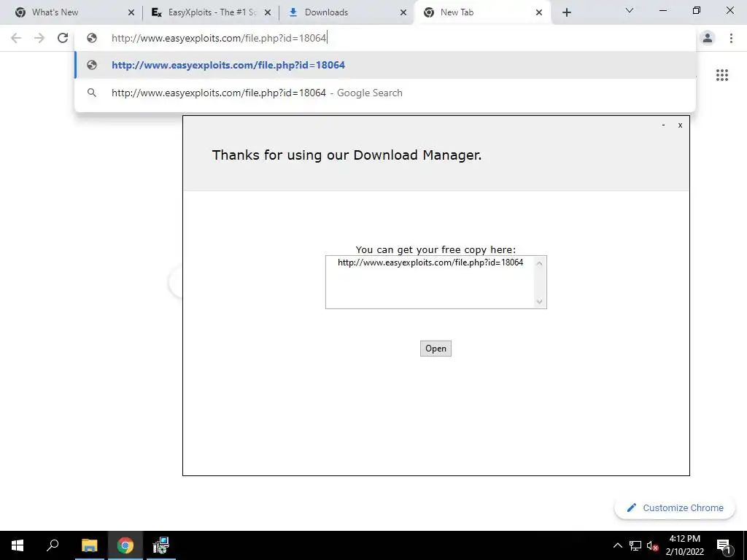Open the Chrome profile avatar menu

[x=708, y=38]
